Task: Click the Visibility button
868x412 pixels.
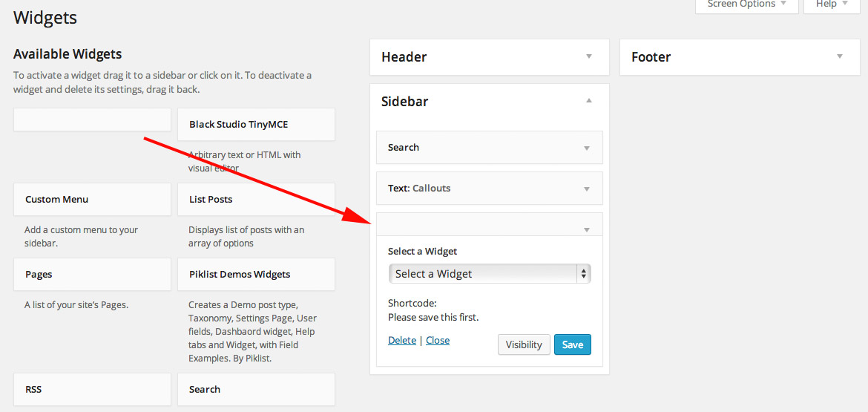Action: 524,344
